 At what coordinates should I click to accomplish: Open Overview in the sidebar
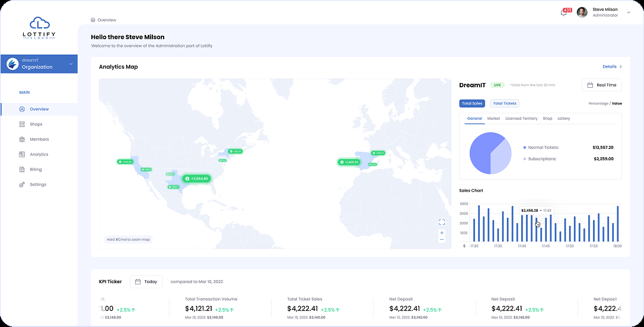(x=39, y=109)
